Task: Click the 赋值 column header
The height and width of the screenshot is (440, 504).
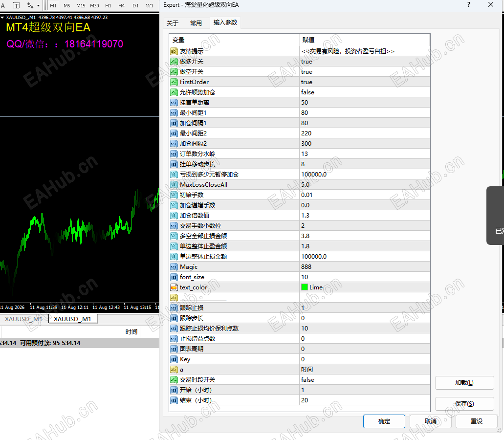Action: pyautogui.click(x=365, y=40)
